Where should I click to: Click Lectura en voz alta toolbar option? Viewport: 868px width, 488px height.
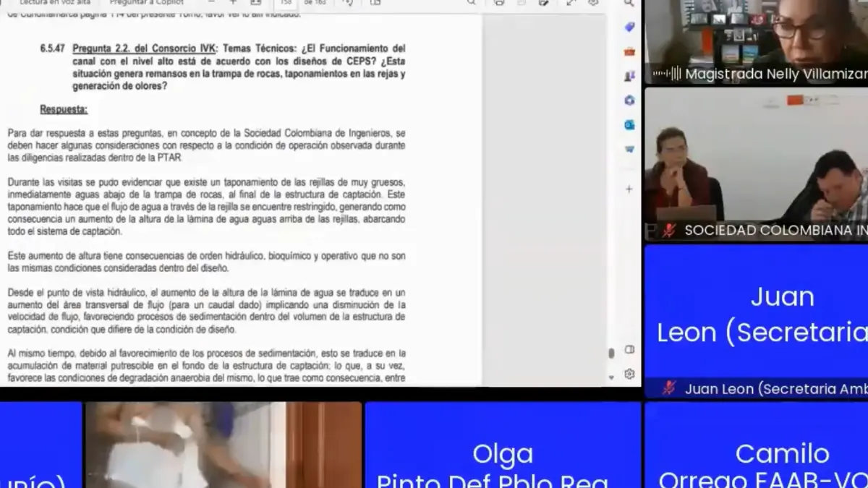pyautogui.click(x=55, y=3)
